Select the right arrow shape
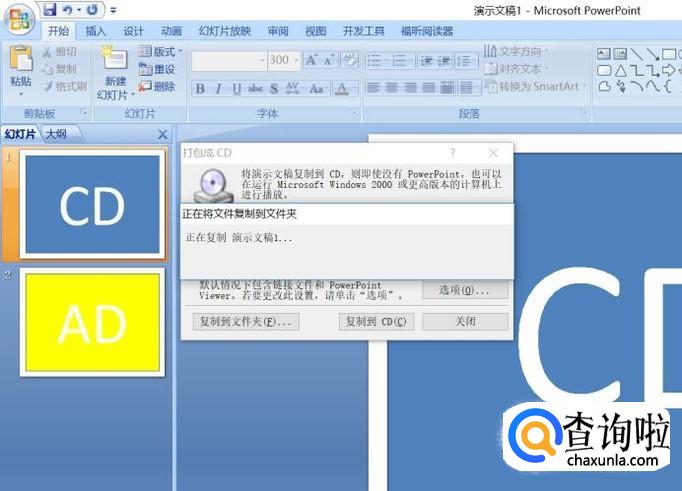 (x=669, y=70)
